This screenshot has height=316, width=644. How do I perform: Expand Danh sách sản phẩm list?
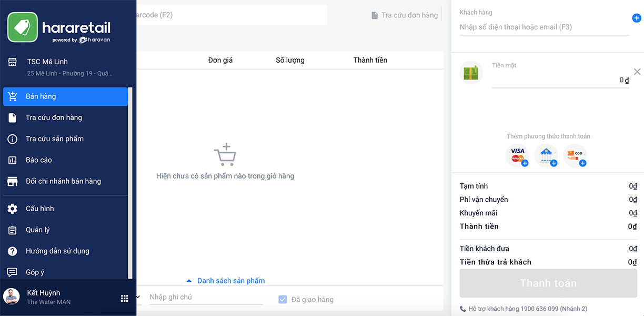[226, 281]
